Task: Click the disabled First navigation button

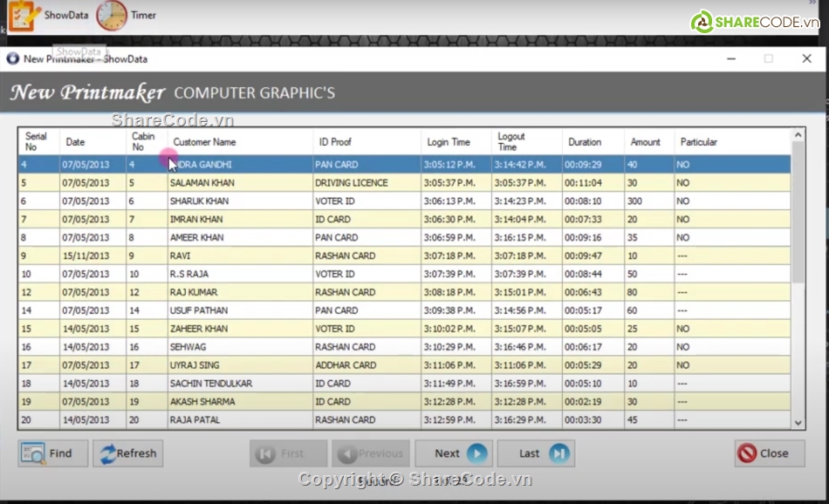Action: click(x=288, y=453)
